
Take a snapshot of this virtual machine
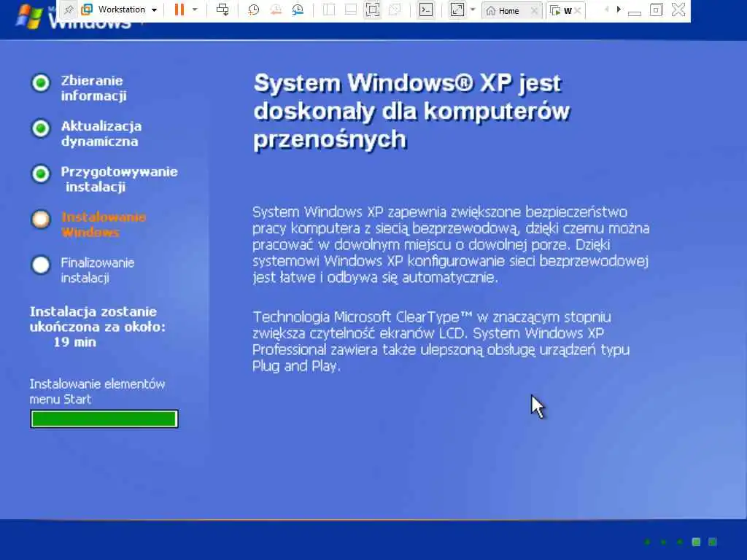(x=253, y=9)
